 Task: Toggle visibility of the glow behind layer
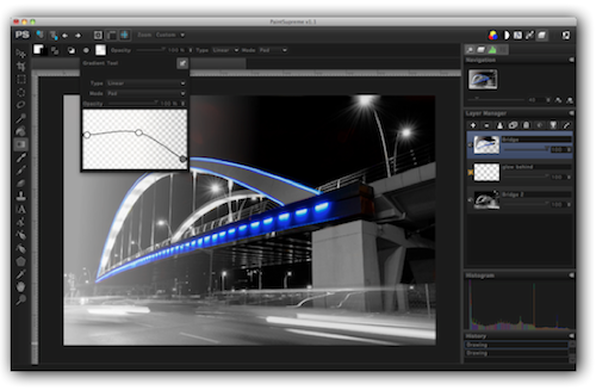click(471, 172)
